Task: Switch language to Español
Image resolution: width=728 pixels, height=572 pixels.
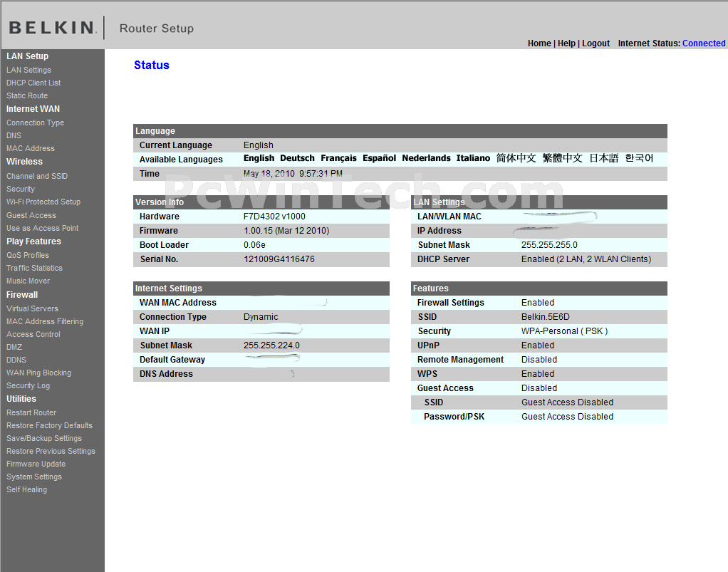Action: (380, 158)
